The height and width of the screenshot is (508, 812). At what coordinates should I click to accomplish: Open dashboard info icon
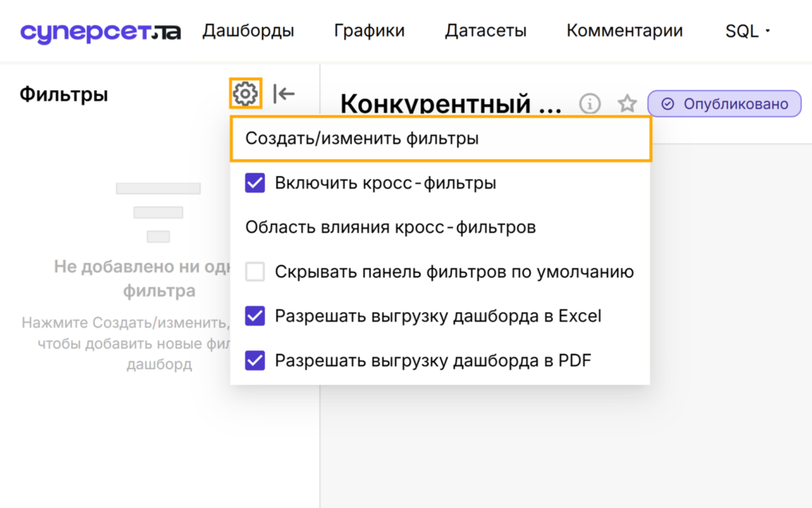point(590,104)
